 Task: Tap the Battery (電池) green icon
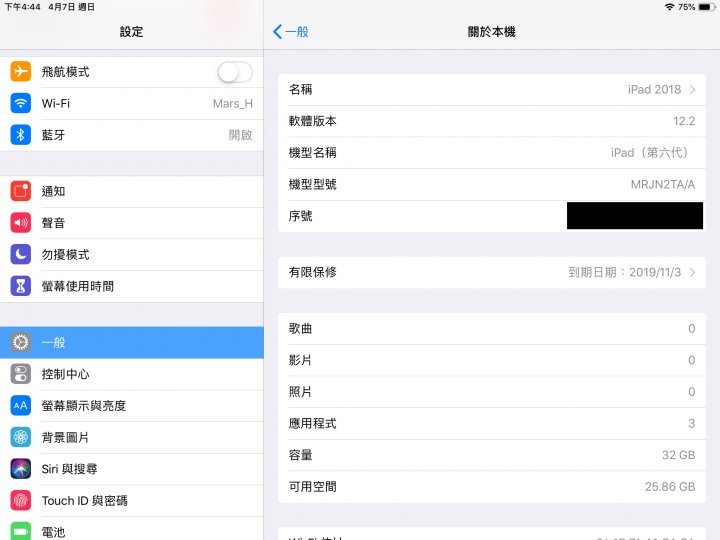[x=21, y=531]
